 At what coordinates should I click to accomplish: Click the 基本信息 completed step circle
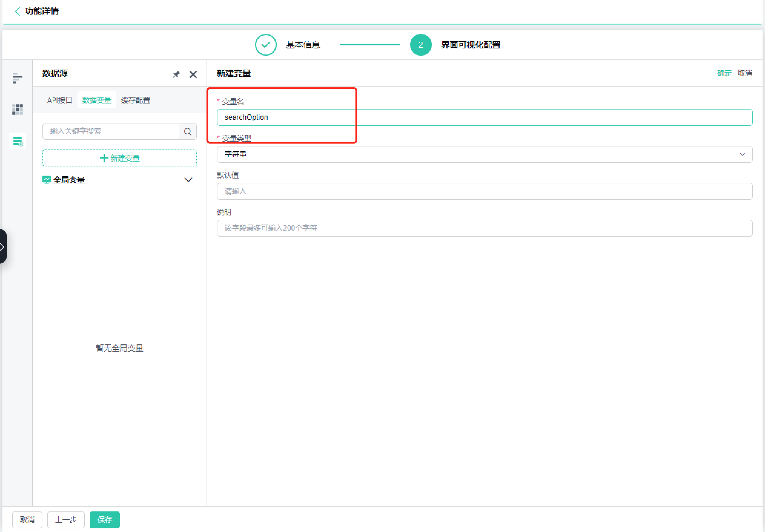pos(266,45)
